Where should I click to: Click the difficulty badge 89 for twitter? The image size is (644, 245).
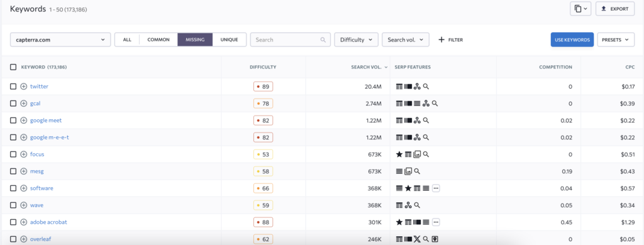pos(264,87)
